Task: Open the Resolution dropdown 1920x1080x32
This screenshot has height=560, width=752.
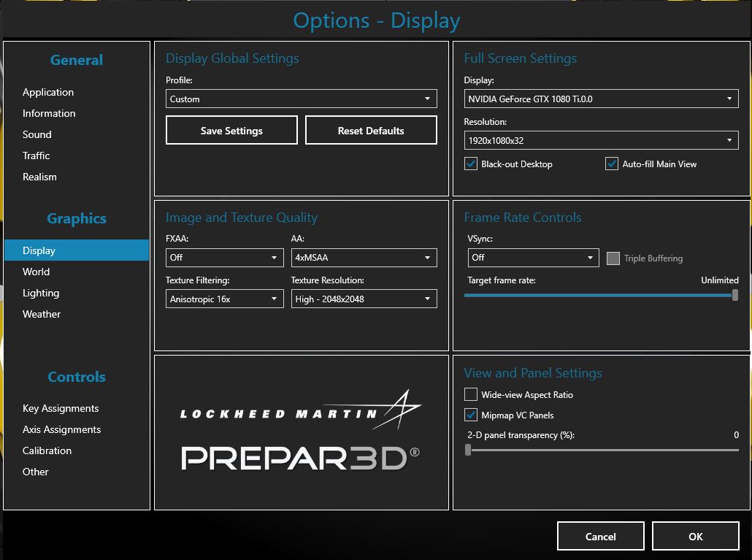Action: click(x=601, y=140)
